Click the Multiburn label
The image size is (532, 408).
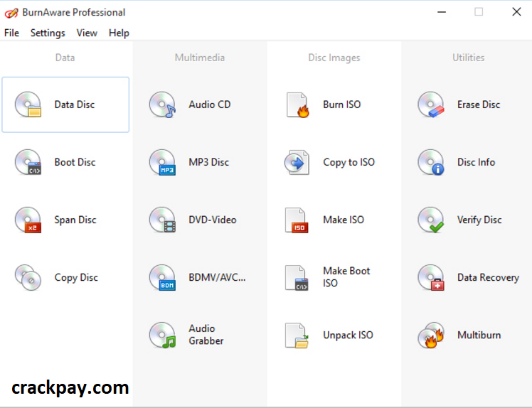click(479, 335)
